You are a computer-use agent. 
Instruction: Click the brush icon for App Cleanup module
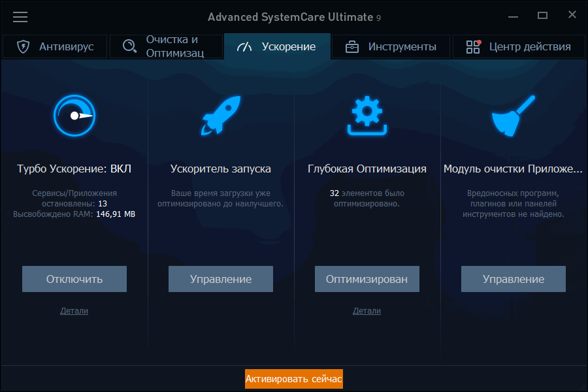pos(513,116)
